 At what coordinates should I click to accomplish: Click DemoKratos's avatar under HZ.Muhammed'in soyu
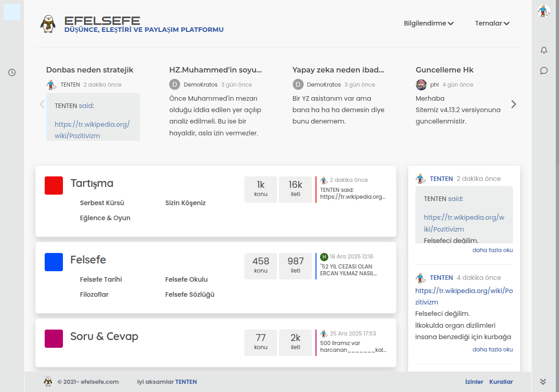pos(175,85)
